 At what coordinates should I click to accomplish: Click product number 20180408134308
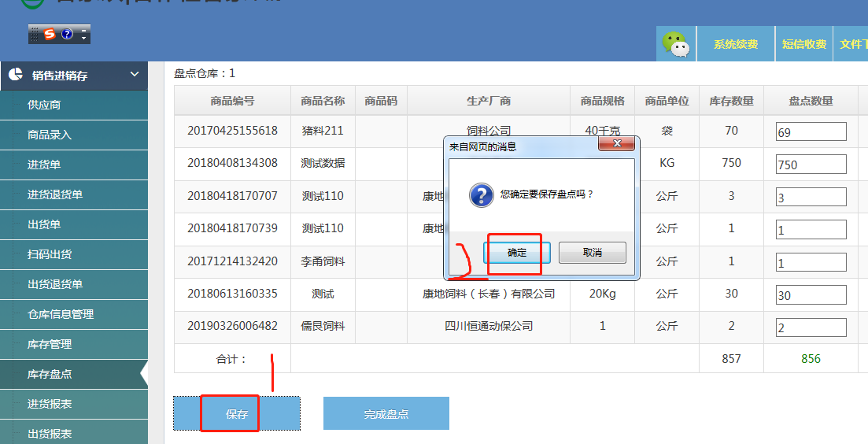pyautogui.click(x=232, y=163)
